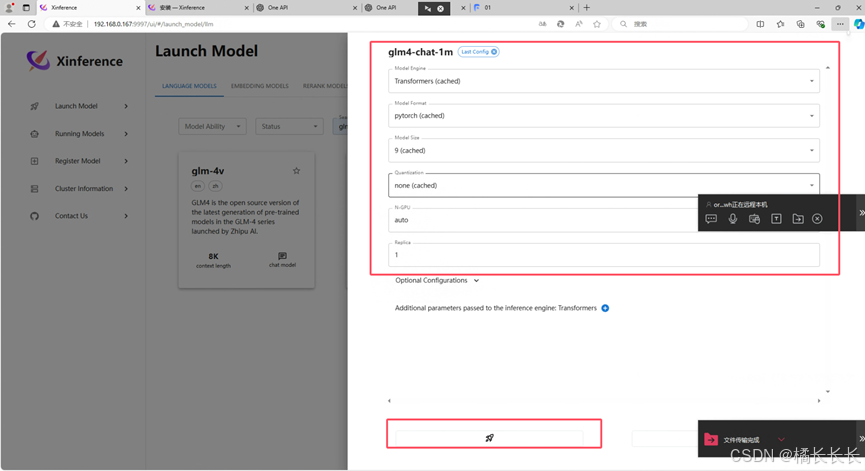Open the Model Engine dropdown
The width and height of the screenshot is (865, 471).
coord(604,81)
